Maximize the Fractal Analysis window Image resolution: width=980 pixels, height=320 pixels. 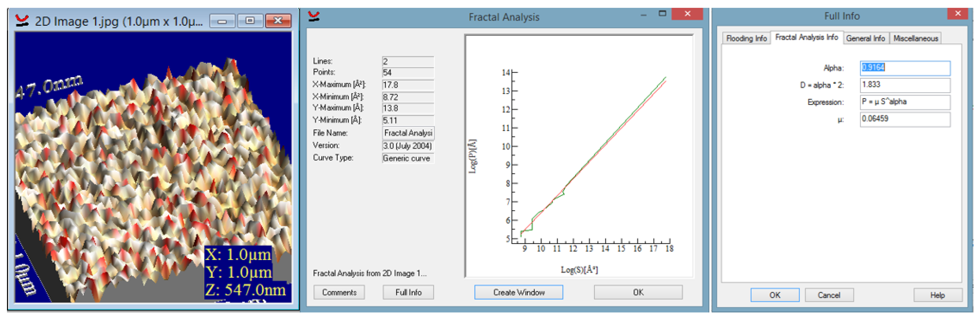[663, 14]
